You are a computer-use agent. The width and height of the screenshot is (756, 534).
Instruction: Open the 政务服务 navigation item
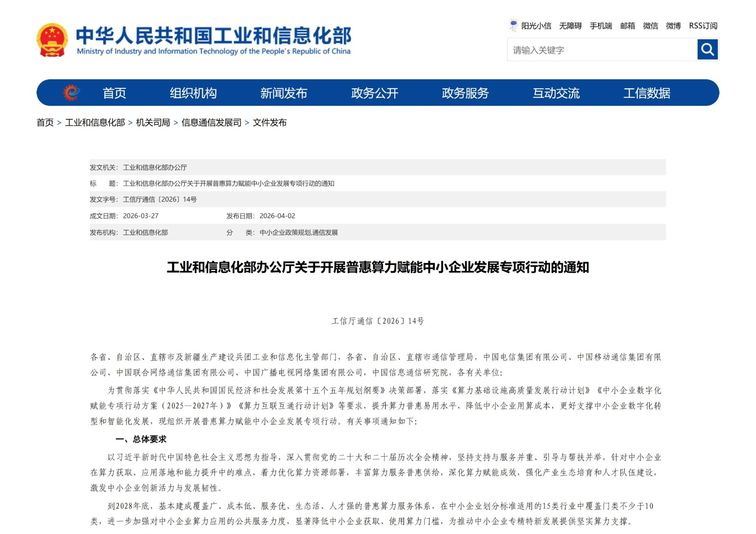[x=465, y=93]
